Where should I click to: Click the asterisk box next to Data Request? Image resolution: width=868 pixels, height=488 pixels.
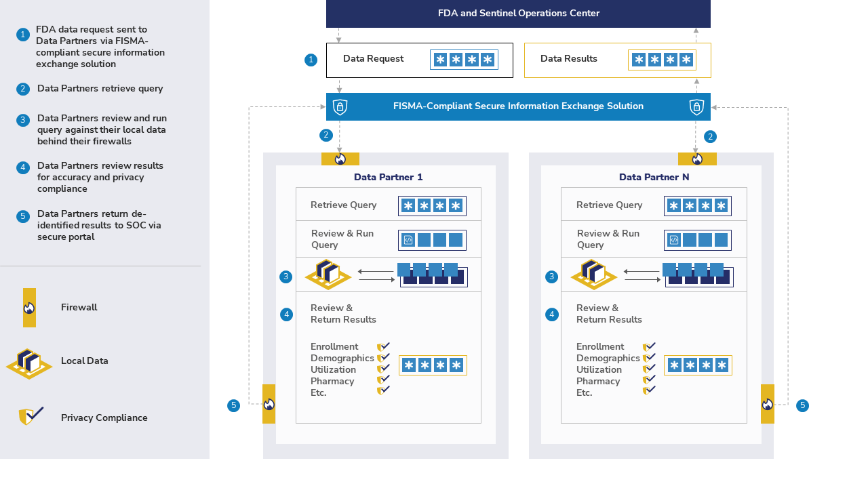tap(464, 60)
